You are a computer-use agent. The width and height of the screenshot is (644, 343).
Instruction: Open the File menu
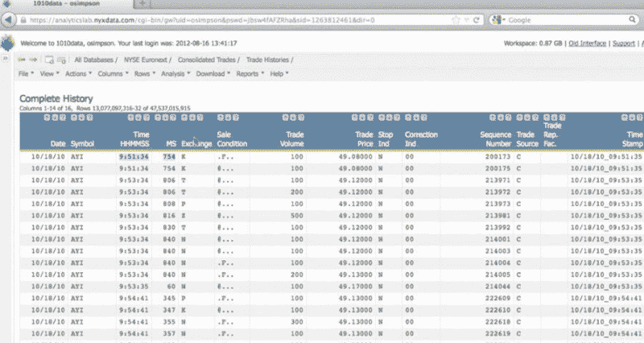[x=25, y=73]
